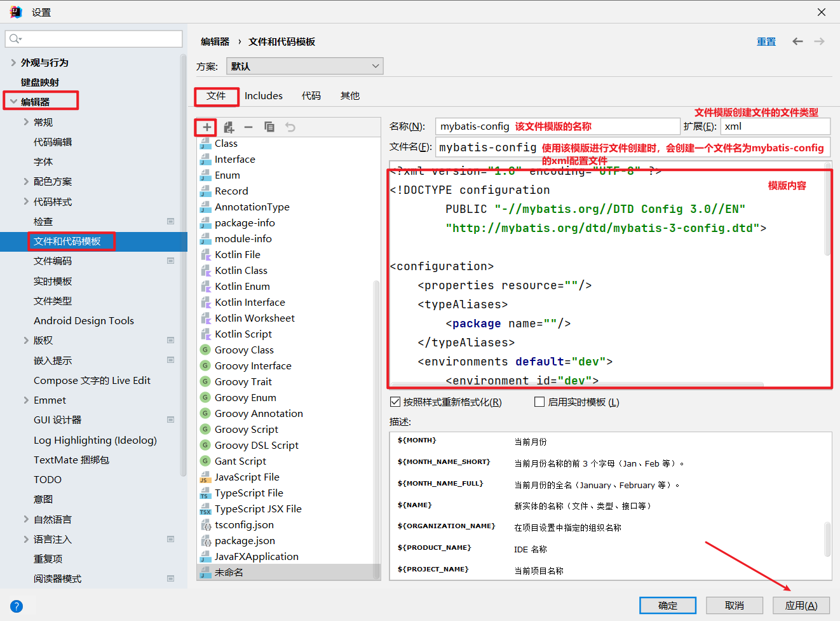The width and height of the screenshot is (840, 621).
Task: Click the 名称 input field
Action: (557, 126)
